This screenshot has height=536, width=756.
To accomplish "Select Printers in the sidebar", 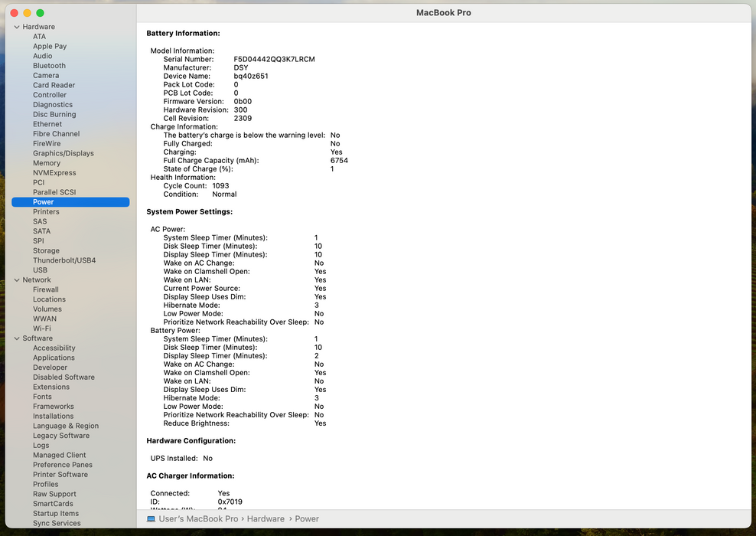I will [x=46, y=212].
